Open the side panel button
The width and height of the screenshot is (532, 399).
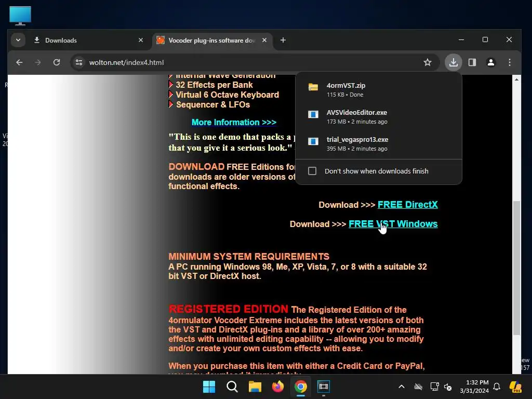(472, 62)
